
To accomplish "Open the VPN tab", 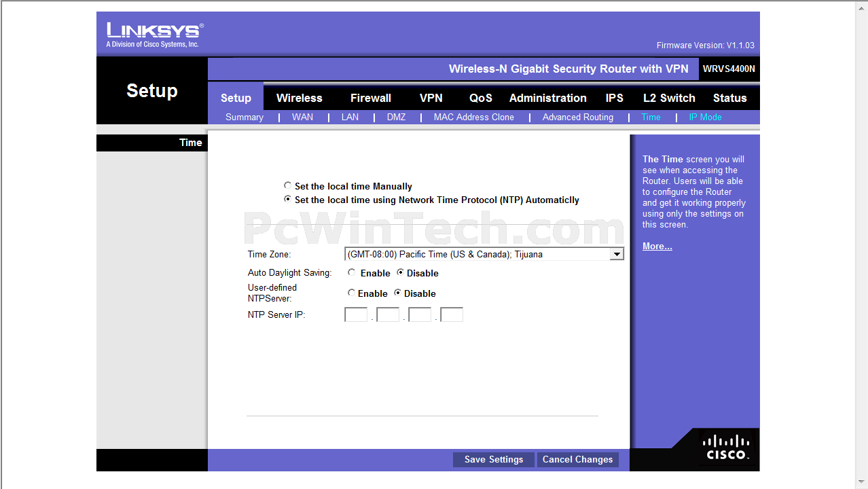I will [431, 98].
